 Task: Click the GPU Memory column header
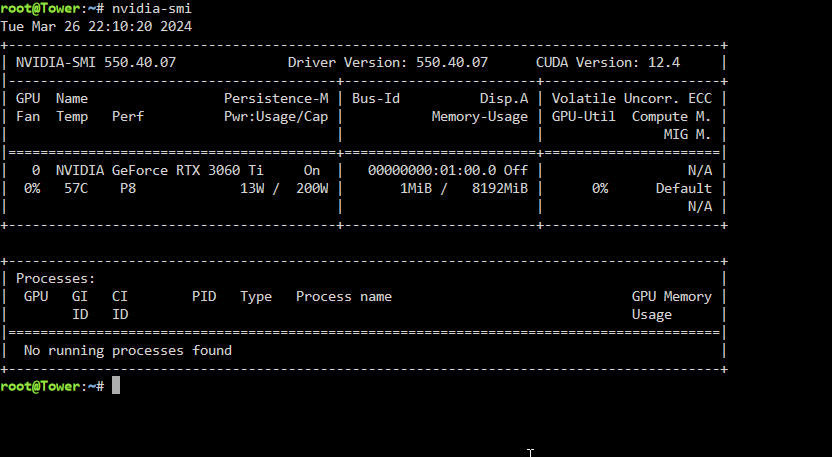pyautogui.click(x=671, y=296)
